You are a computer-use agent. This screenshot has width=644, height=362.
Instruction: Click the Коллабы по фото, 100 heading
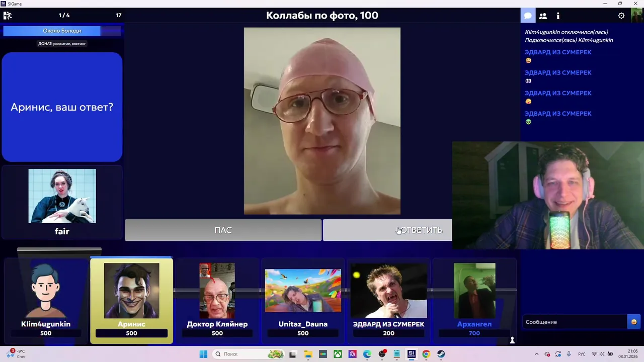tap(322, 16)
